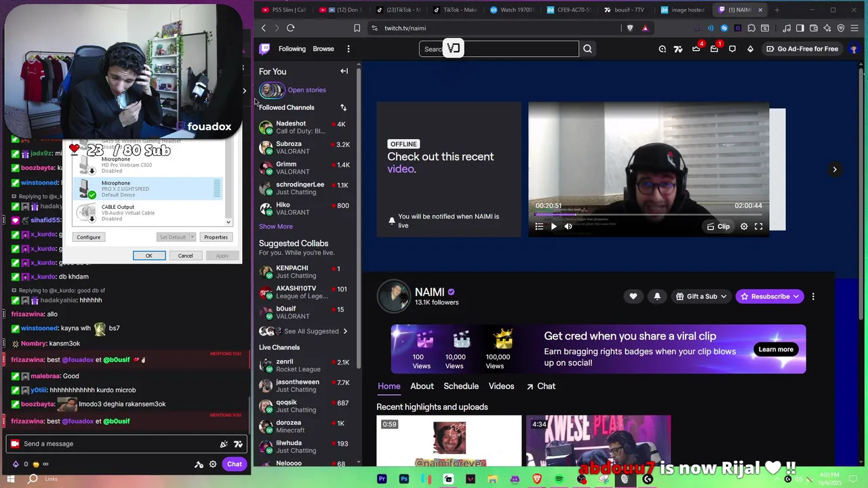Seek in the video progress bar
Viewport: 868px width, 488px height.
tap(648, 214)
